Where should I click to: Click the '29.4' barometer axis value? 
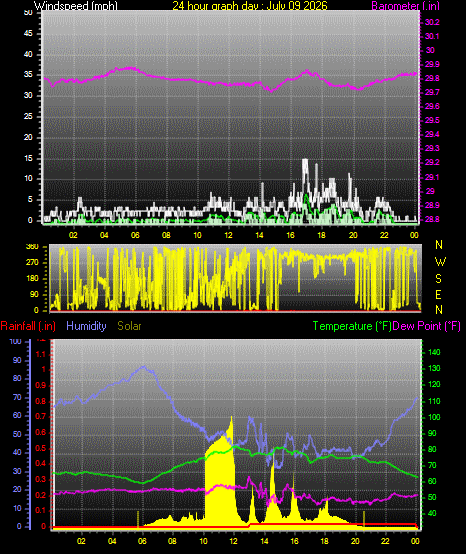coord(432,134)
